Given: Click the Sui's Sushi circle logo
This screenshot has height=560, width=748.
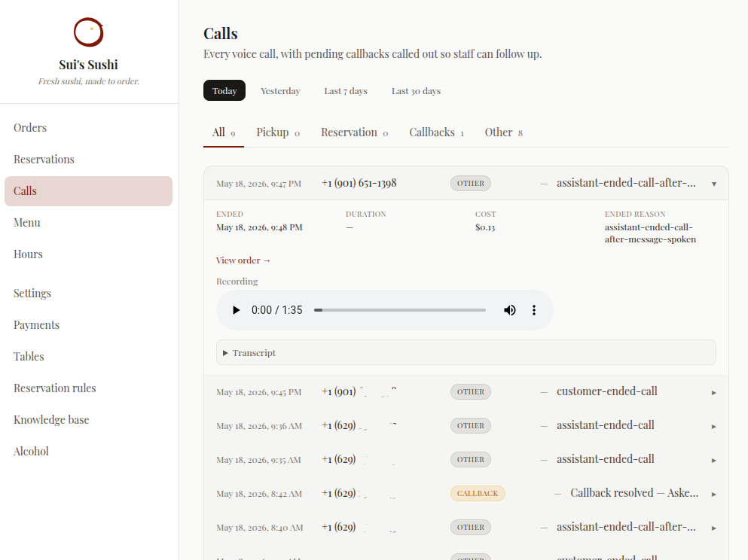Looking at the screenshot, I should coord(89,32).
